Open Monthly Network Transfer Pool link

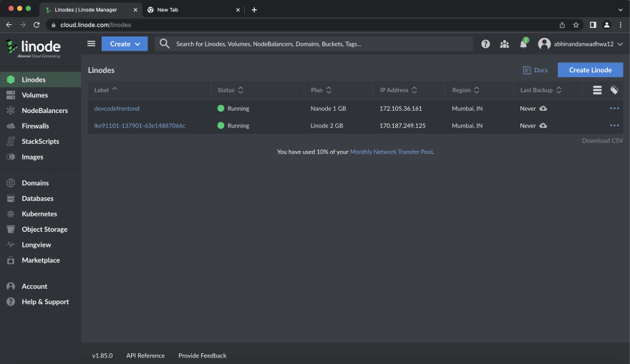(392, 152)
